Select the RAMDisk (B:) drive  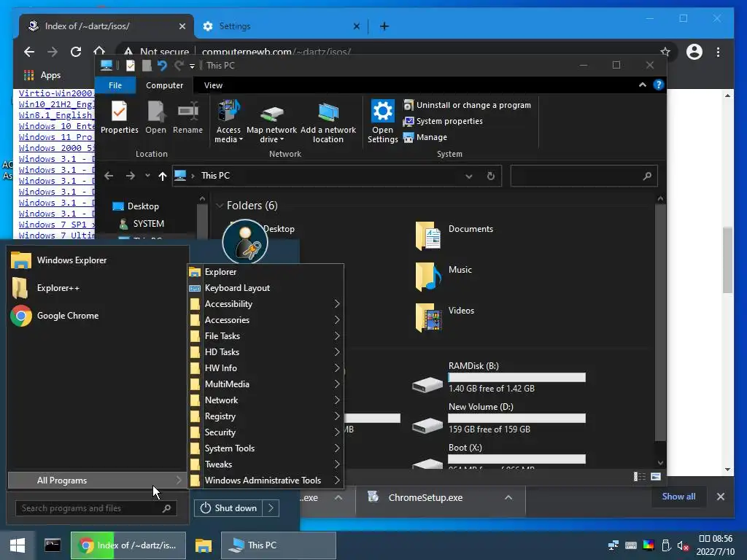tap(499, 378)
